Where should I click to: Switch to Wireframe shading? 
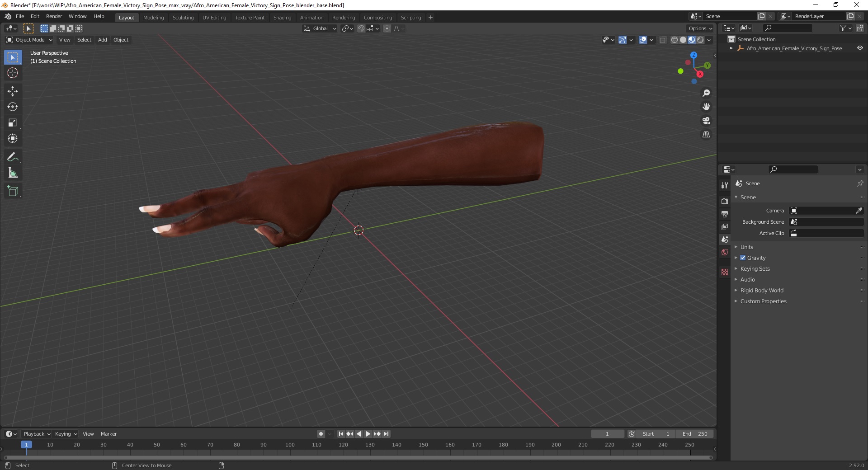[x=675, y=40]
